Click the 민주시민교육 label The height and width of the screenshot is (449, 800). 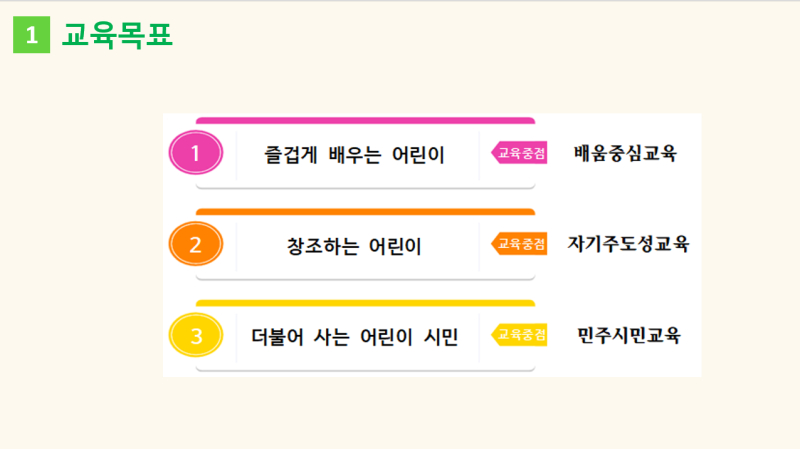coord(629,335)
